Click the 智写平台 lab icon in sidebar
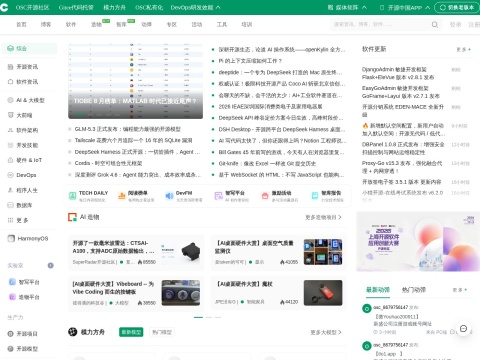480x360 pixels. (12, 282)
